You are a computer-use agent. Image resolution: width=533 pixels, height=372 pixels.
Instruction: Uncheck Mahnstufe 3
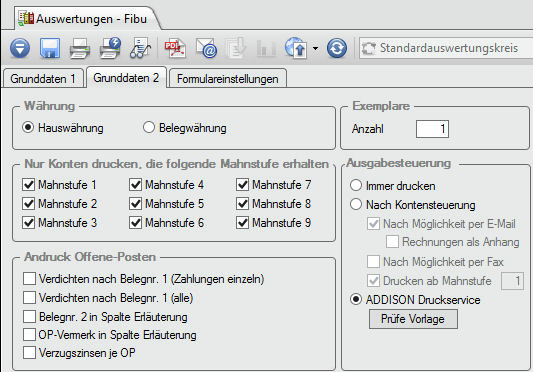click(x=29, y=223)
